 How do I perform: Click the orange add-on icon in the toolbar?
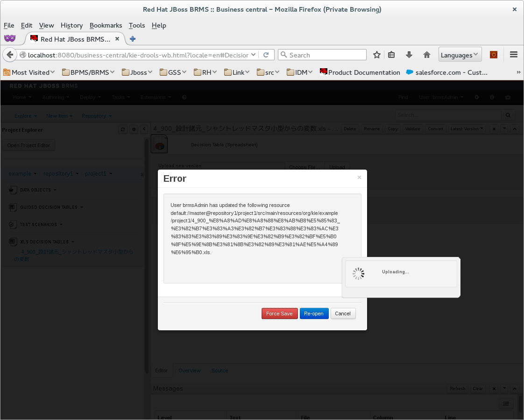[x=494, y=55]
